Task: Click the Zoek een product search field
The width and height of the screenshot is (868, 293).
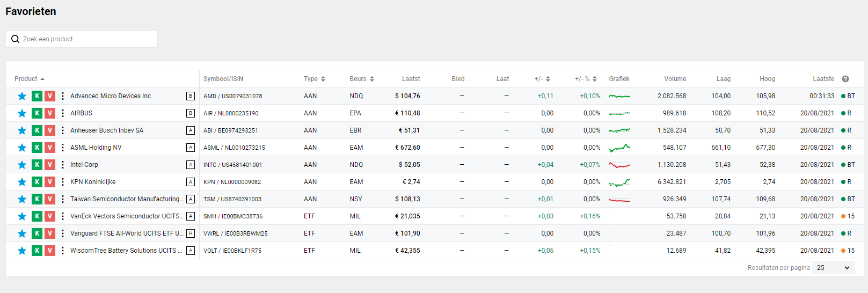Action: (x=86, y=39)
